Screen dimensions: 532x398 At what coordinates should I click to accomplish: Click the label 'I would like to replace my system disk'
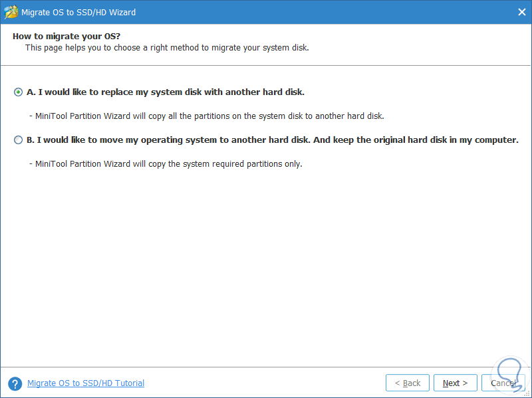tap(165, 92)
